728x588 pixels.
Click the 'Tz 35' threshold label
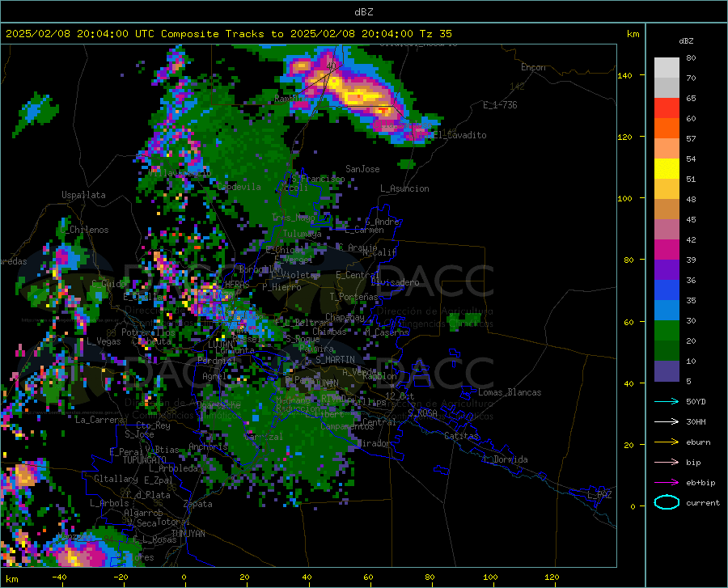click(436, 34)
